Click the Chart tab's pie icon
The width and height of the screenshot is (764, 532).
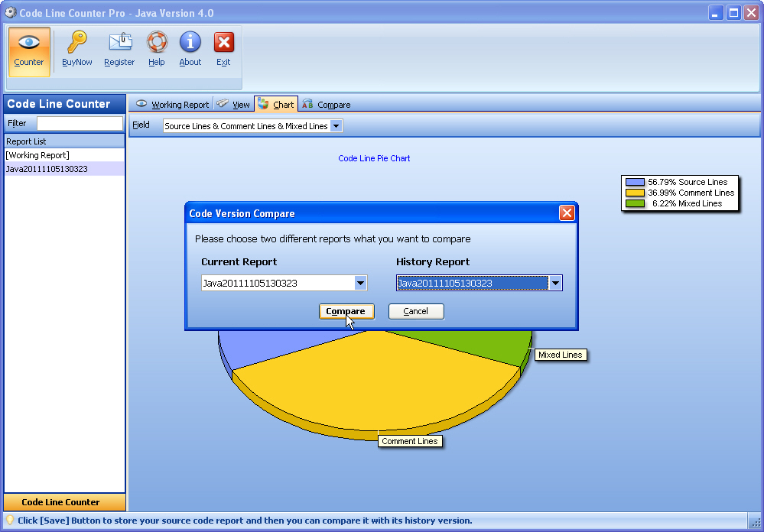click(x=263, y=104)
